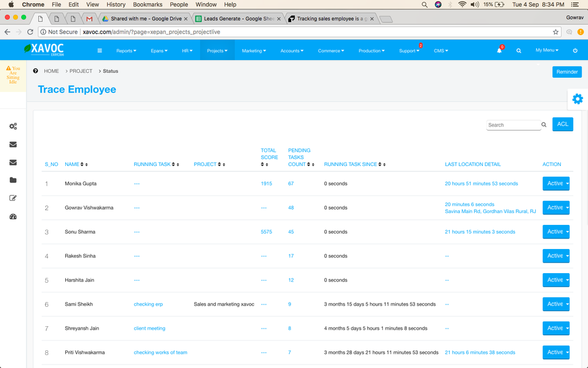Open the Bookmarks menu in macOS menu bar

(147, 4)
